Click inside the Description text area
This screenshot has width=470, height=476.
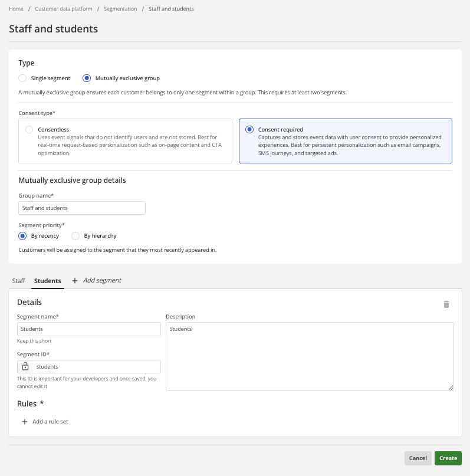click(x=310, y=356)
